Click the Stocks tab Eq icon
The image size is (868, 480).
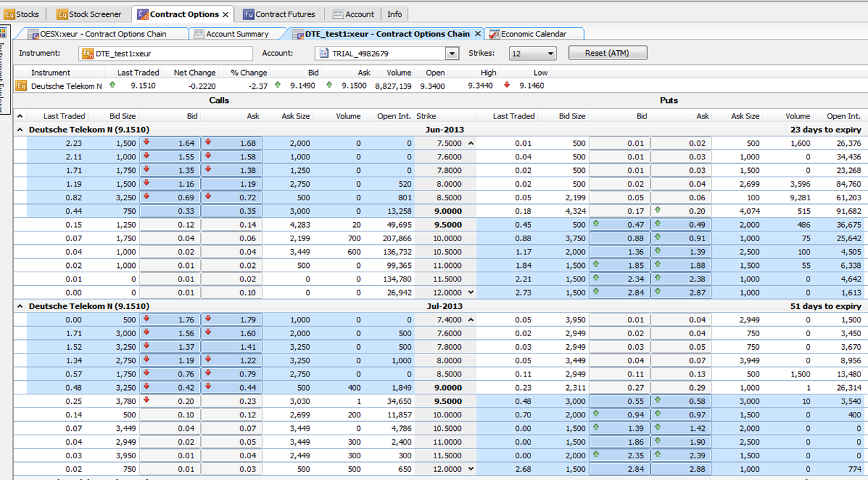(x=9, y=14)
